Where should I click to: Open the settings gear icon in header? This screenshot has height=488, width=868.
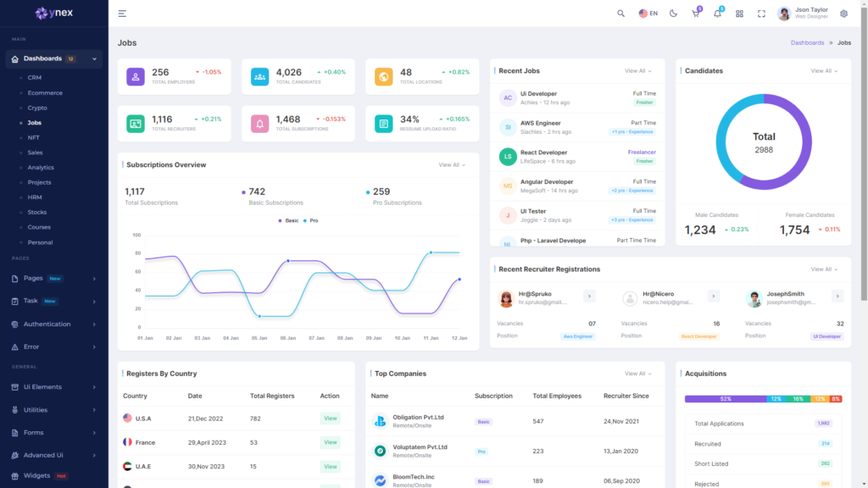843,14
